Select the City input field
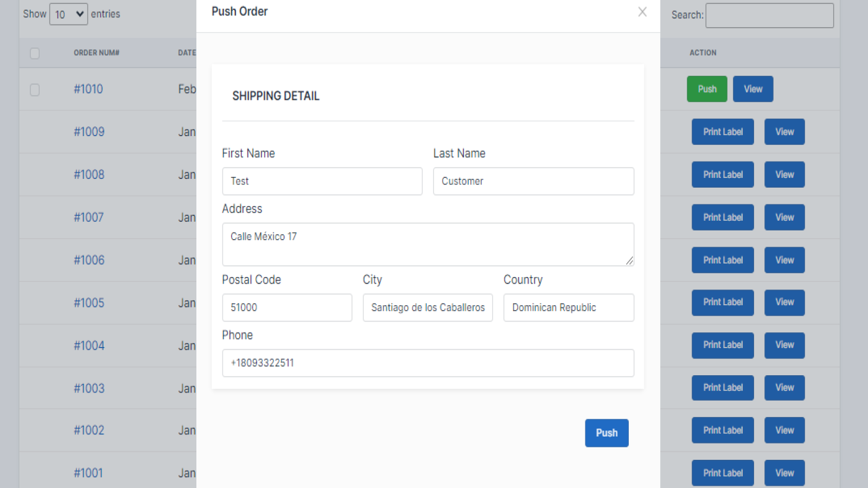This screenshot has width=868, height=488. pos(427,307)
